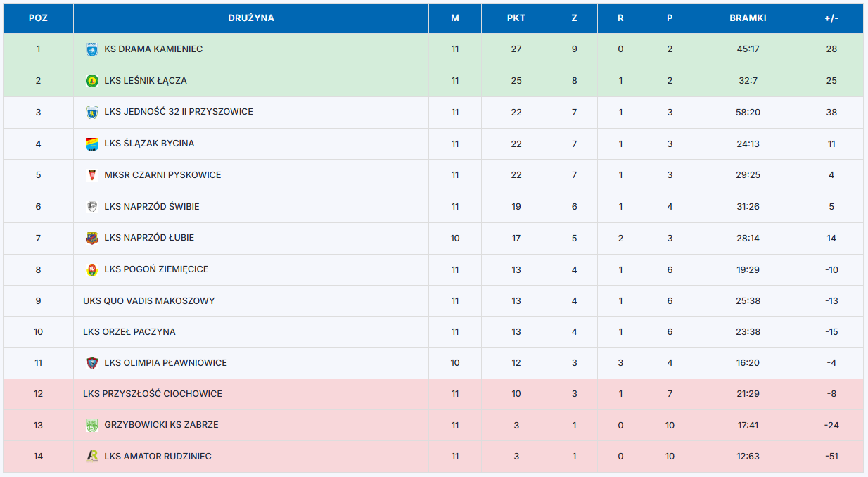Click the Naprzód Łubie club crest

[x=91, y=238]
